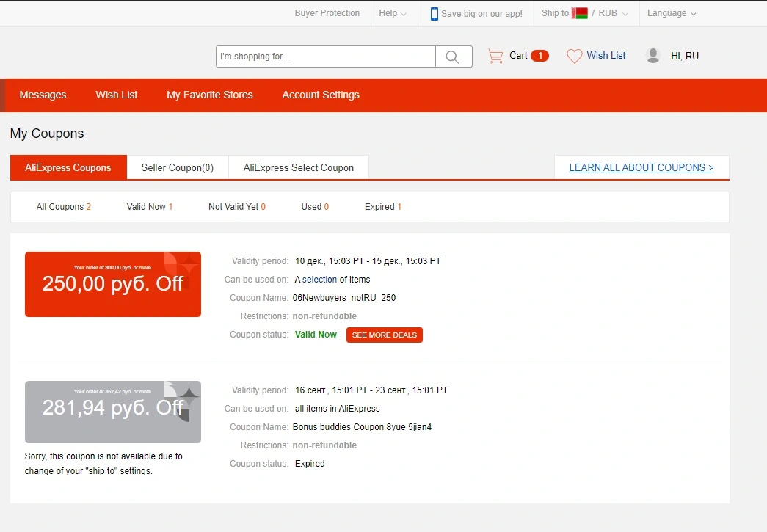Filter by Not Valid Yet coupons
The width and height of the screenshot is (767, 532).
point(237,207)
